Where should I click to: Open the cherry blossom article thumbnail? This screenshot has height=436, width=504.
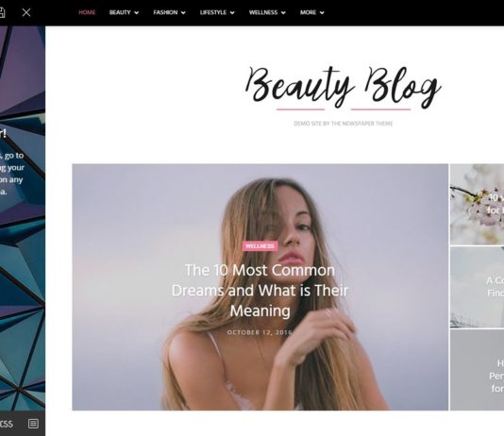click(x=477, y=205)
